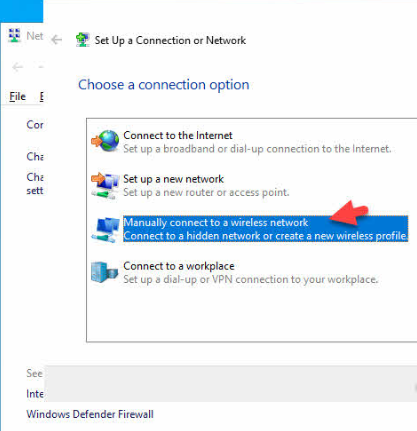Open the File menu

point(17,97)
